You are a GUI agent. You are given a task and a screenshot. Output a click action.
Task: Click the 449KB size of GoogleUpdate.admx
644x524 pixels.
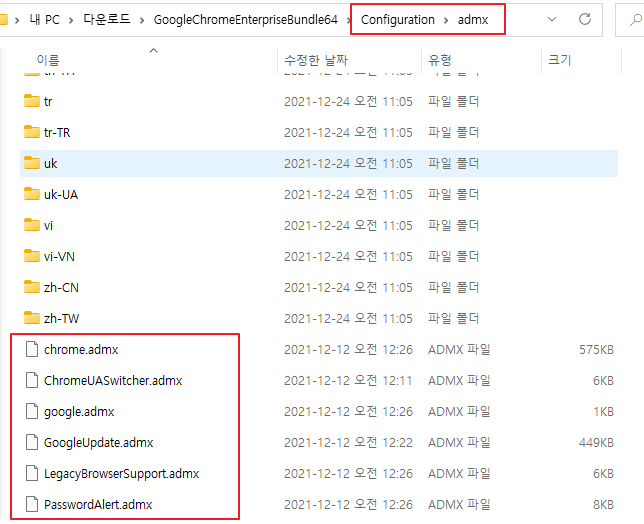(x=596, y=442)
